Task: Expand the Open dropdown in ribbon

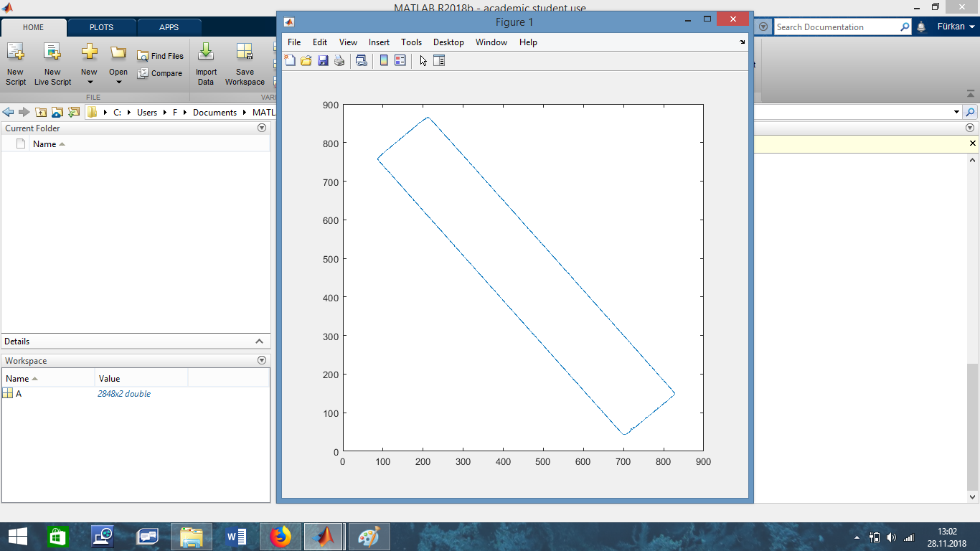Action: point(118,82)
